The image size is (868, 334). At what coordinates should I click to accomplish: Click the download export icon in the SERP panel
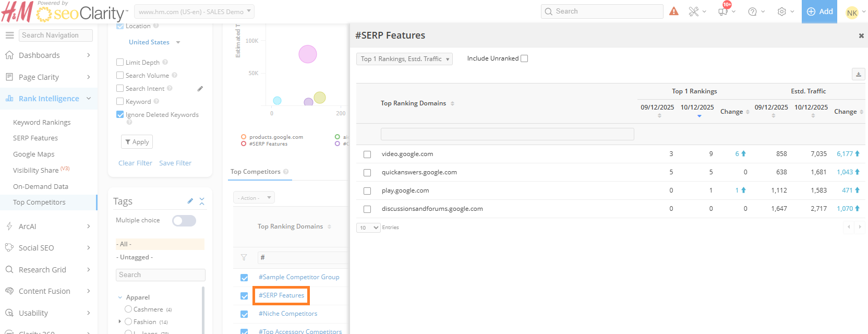pyautogui.click(x=858, y=75)
